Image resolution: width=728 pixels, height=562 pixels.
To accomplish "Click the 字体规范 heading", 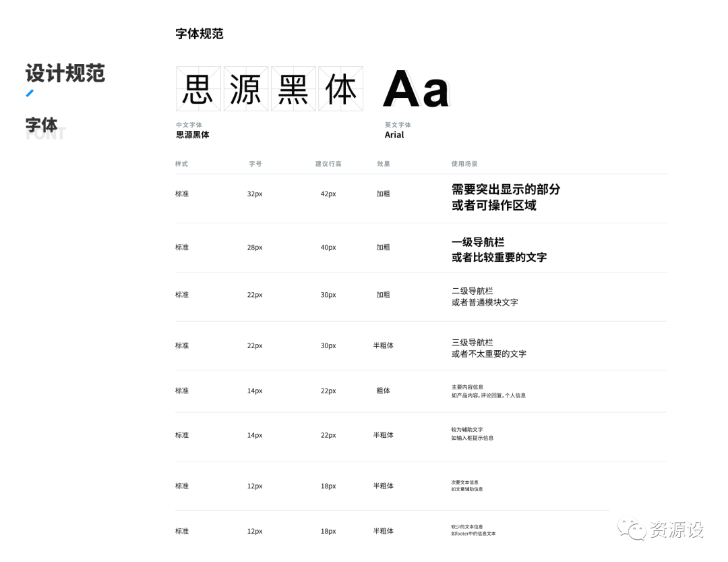I will coord(199,34).
